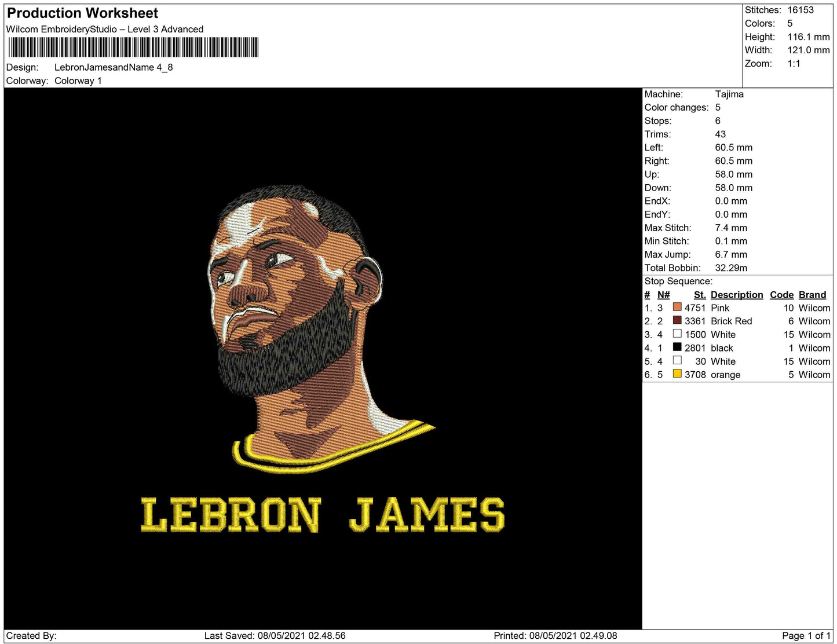Click the design name LebronJamesandName 4_8
837x644 pixels.
pos(114,67)
